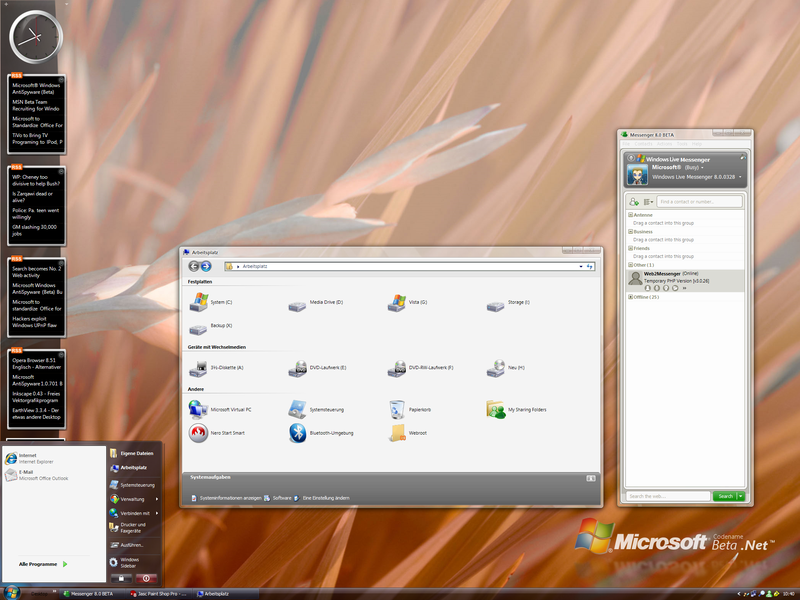Collapse the Friends group in Messenger

pyautogui.click(x=630, y=248)
